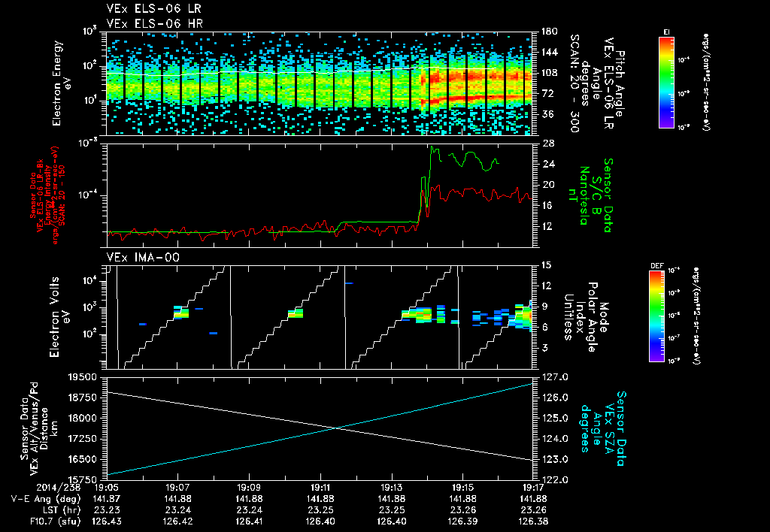Image resolution: width=770 pixels, height=532 pixels.
Task: Click the IMA ion signal near 19:07
Action: [181, 312]
